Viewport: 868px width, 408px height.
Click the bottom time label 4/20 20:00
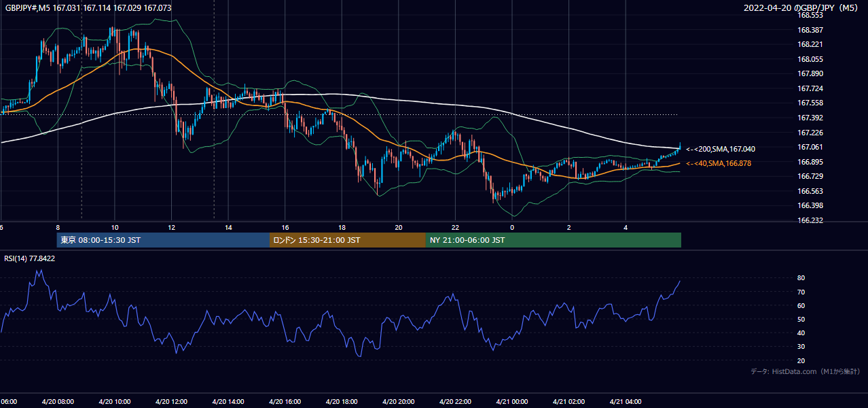(399, 401)
